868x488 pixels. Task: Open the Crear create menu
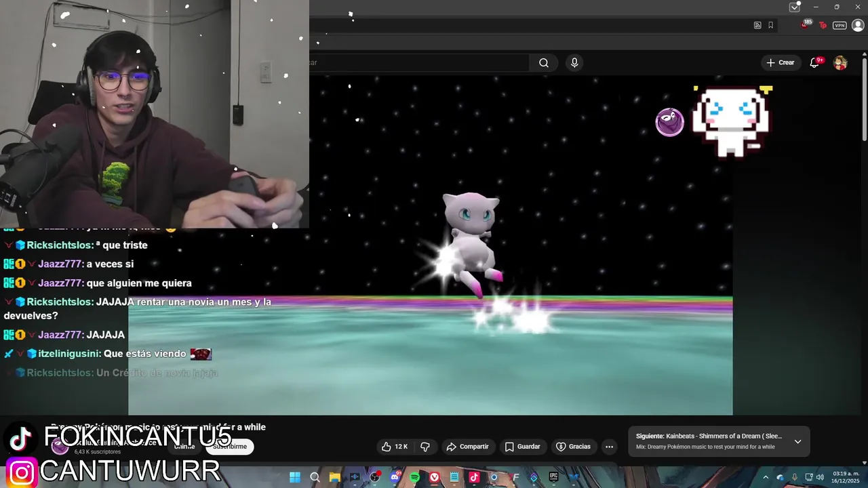pyautogui.click(x=781, y=62)
